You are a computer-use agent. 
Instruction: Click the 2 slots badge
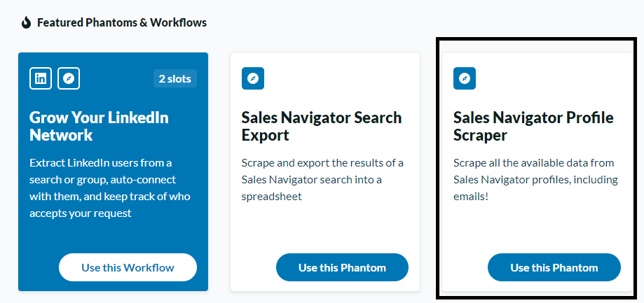pos(175,78)
